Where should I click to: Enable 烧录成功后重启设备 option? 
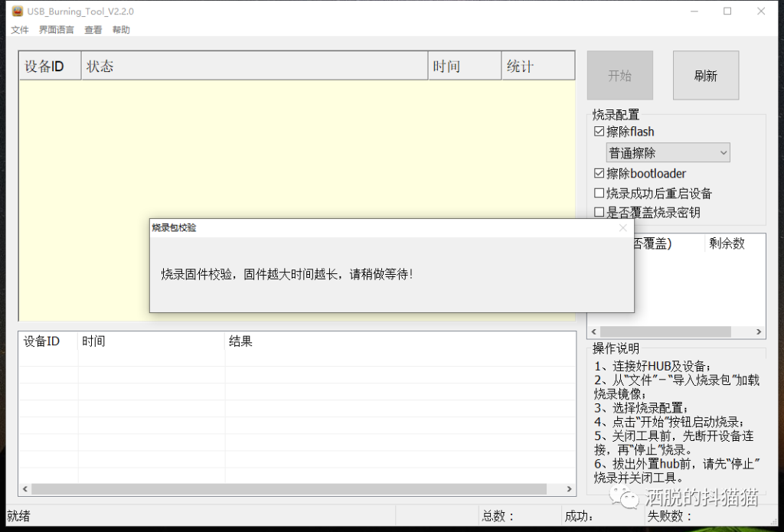pos(599,194)
